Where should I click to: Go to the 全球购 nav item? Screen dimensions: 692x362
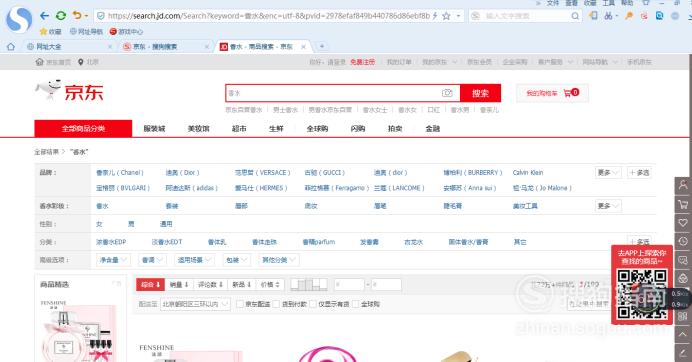tap(317, 129)
